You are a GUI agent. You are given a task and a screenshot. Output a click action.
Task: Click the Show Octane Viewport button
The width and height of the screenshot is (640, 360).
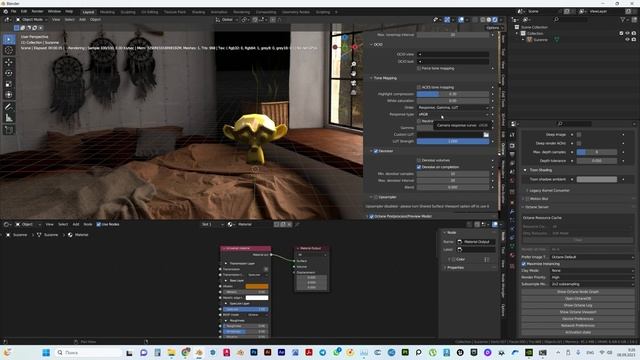point(578,312)
